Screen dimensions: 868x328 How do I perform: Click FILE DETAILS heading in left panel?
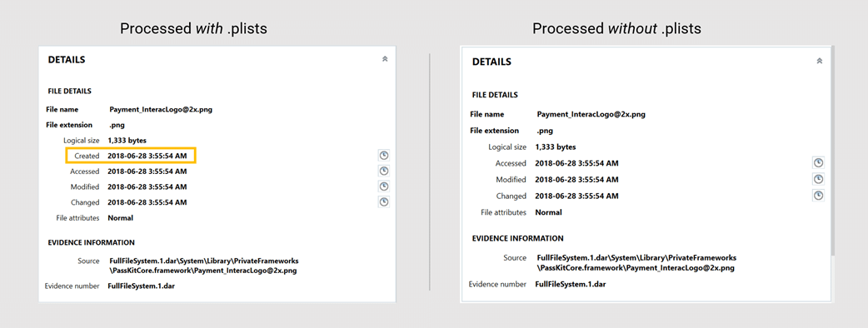[70, 92]
